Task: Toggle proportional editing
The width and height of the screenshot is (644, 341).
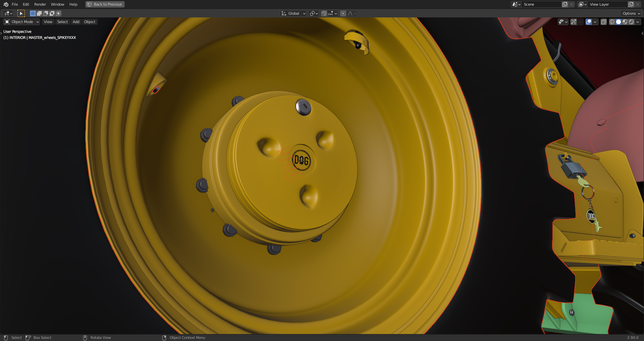Action: coord(343,13)
